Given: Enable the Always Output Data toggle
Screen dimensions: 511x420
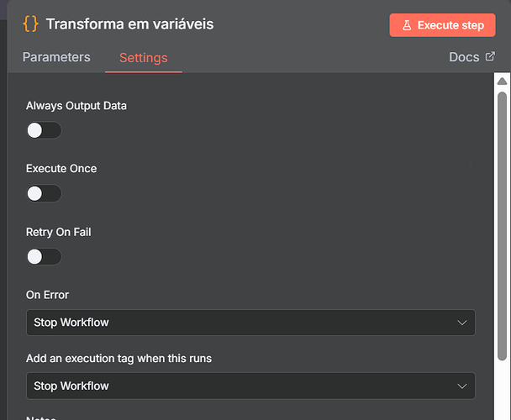Looking at the screenshot, I should click(44, 130).
